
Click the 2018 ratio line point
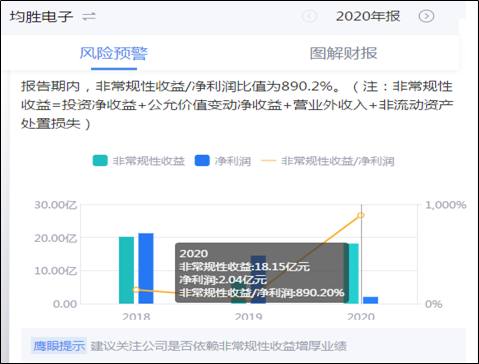[x=136, y=290]
